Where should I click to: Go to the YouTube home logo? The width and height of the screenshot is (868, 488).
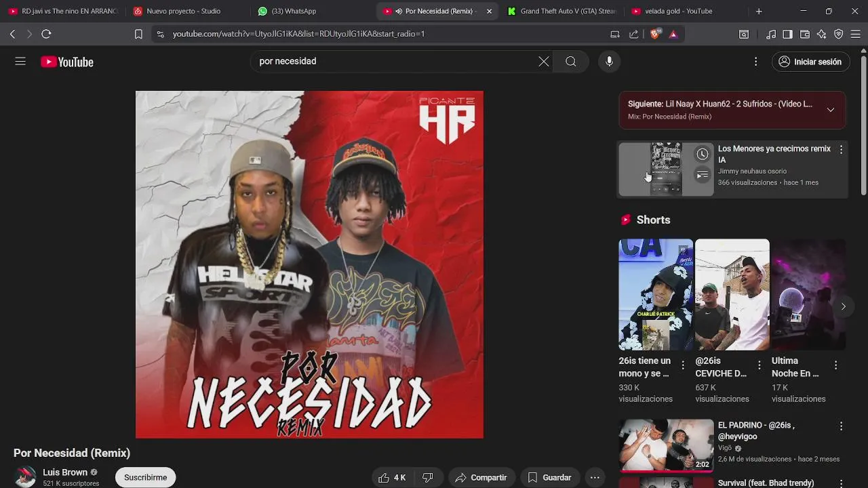click(x=66, y=62)
